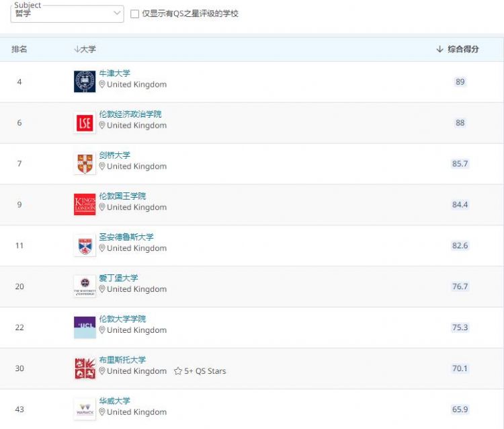Click the score 75.3
This screenshot has width=504, height=429.
[460, 327]
